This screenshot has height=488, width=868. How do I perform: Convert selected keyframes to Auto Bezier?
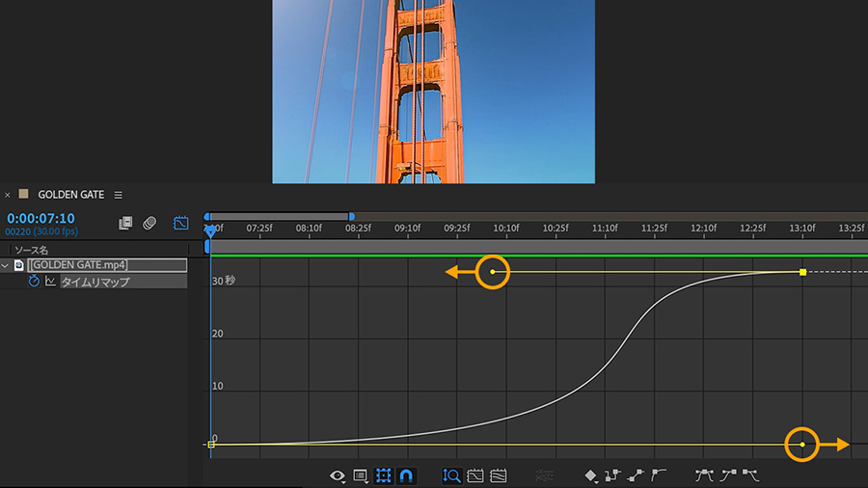658,475
